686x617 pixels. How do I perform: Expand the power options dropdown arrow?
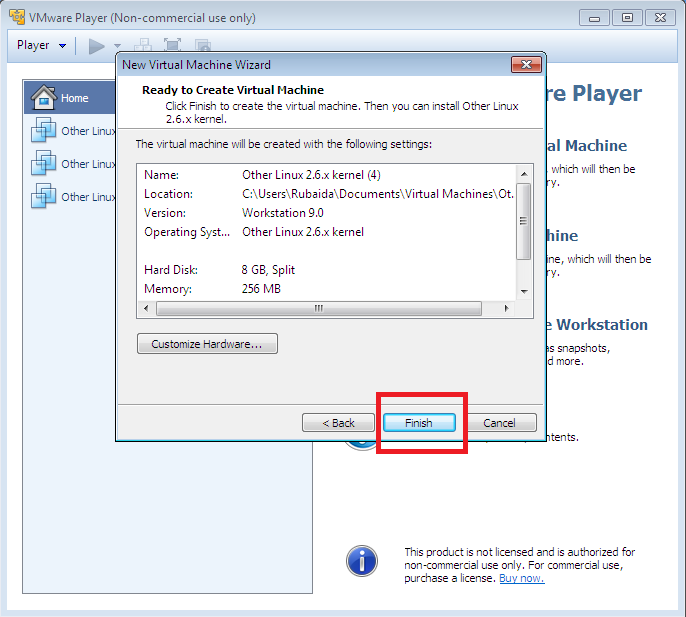pyautogui.click(x=117, y=46)
